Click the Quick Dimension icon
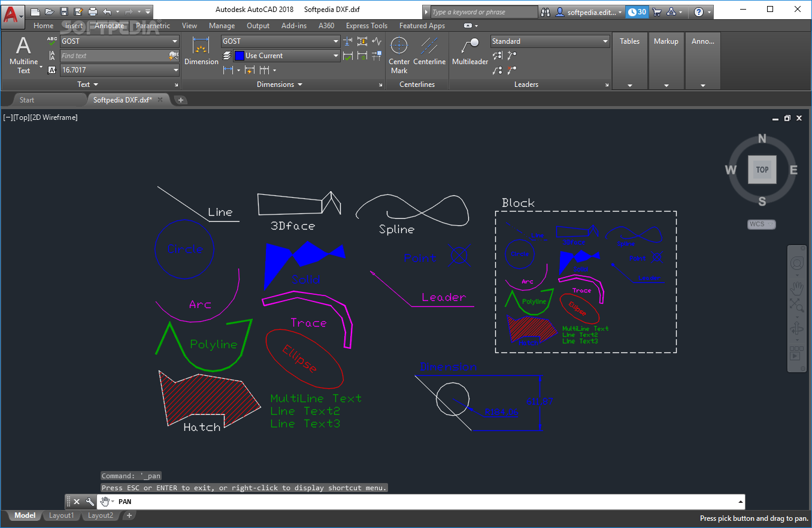This screenshot has width=812, height=528. pyautogui.click(x=250, y=70)
